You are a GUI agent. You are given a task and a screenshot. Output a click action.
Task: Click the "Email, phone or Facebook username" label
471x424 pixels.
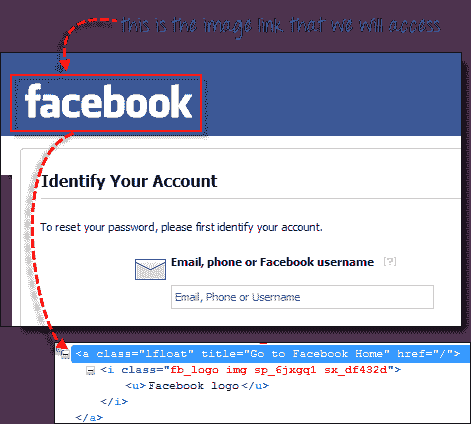click(272, 262)
